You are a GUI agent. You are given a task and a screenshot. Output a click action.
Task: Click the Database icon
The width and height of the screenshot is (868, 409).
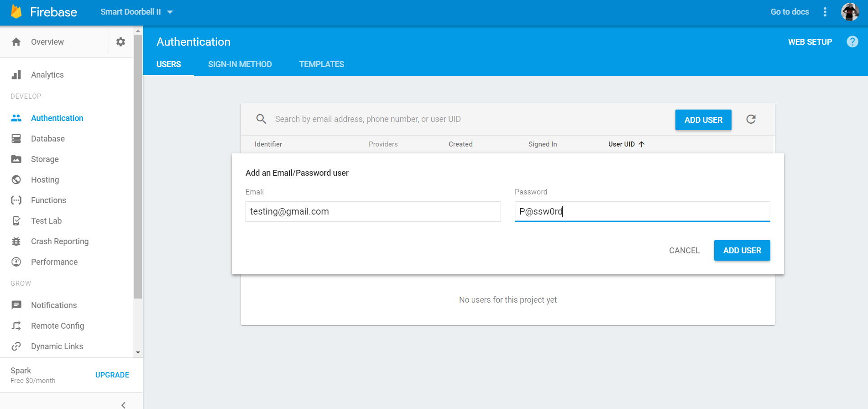tap(16, 139)
